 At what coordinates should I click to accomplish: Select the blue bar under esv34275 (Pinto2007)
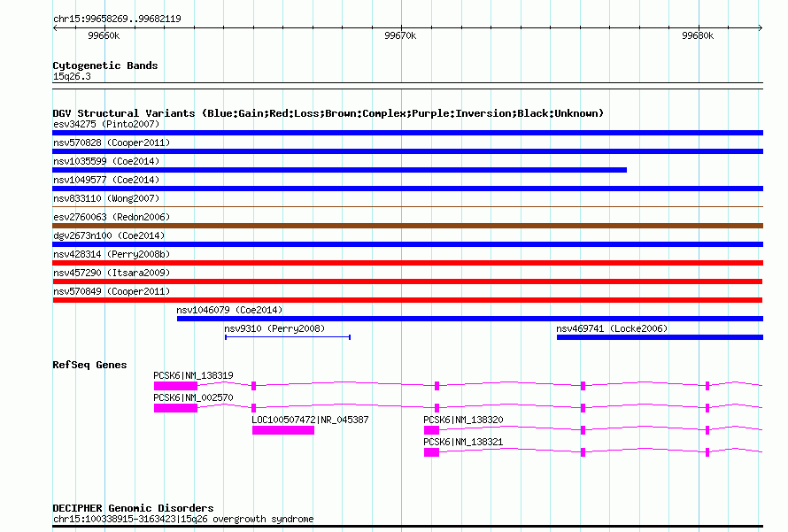coord(407,133)
